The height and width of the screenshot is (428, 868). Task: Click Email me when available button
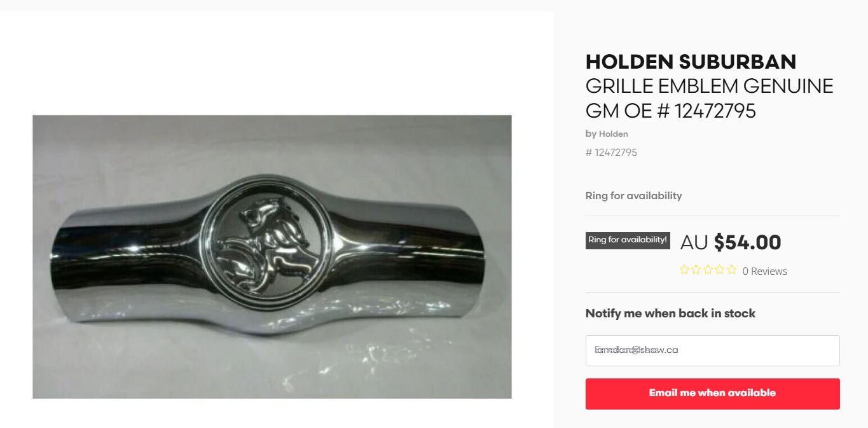coord(712,394)
